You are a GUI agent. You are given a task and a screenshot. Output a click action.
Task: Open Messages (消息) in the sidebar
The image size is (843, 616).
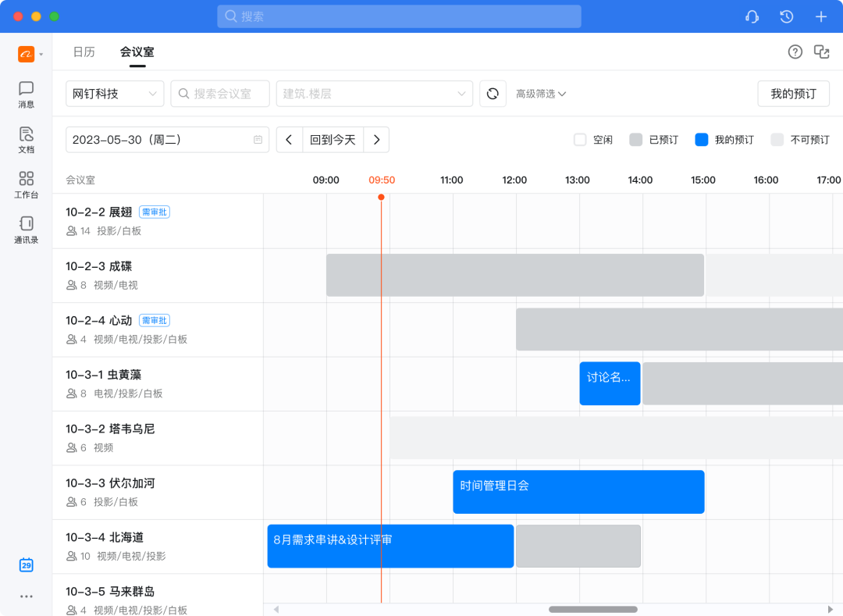[26, 94]
